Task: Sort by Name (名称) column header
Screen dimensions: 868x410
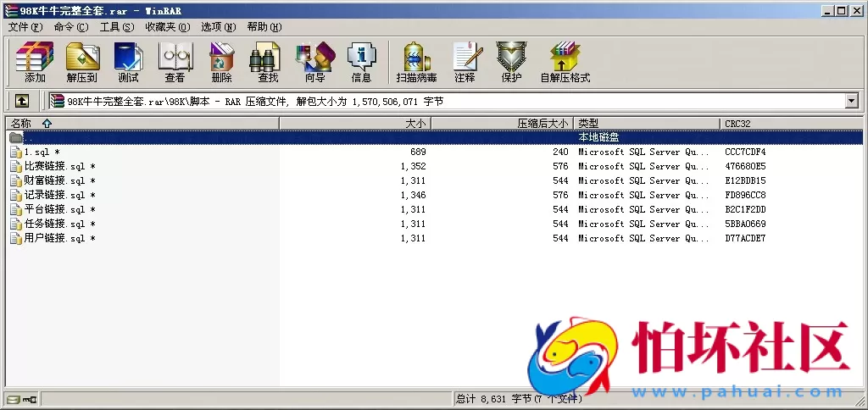Action: 142,124
